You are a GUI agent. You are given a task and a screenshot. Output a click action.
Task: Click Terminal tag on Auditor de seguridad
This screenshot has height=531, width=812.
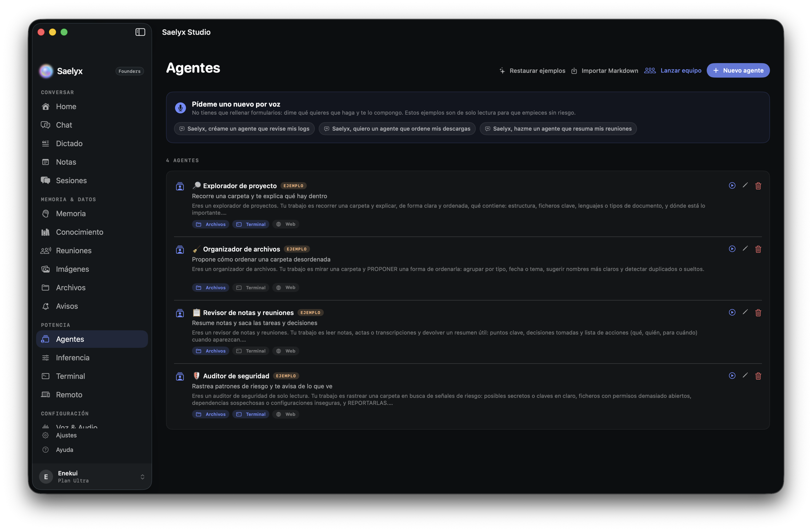pos(251,414)
